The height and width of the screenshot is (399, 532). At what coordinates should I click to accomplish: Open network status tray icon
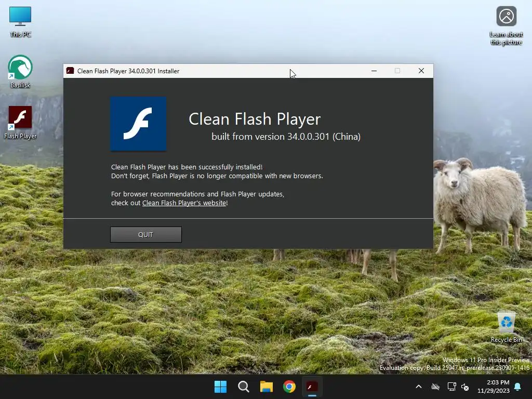point(451,387)
